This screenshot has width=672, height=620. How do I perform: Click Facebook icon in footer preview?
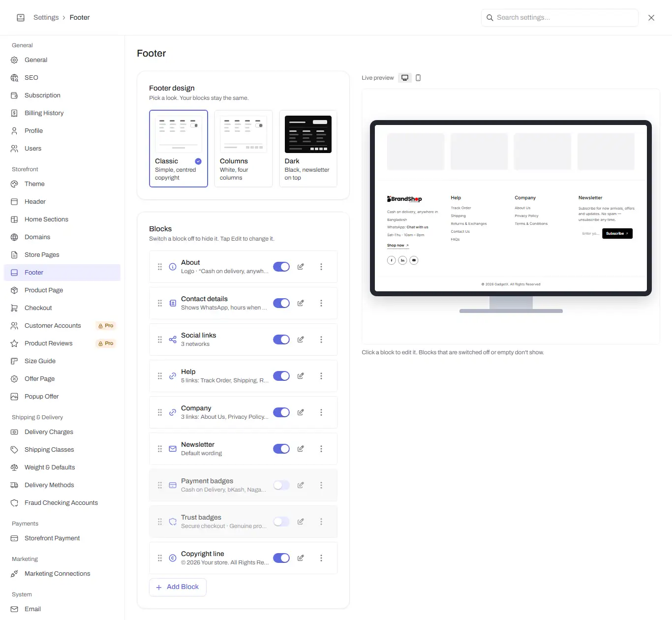point(391,260)
